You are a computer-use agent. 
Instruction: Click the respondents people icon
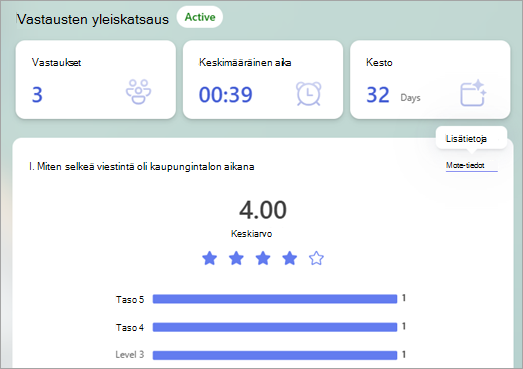tap(138, 92)
